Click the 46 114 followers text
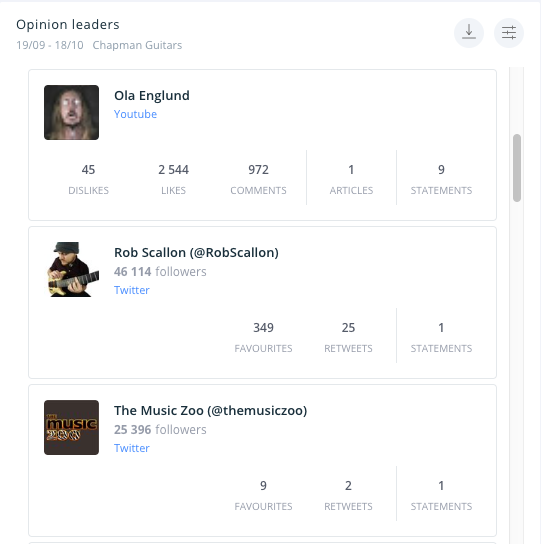Screen dimensions: 541x544 160,272
